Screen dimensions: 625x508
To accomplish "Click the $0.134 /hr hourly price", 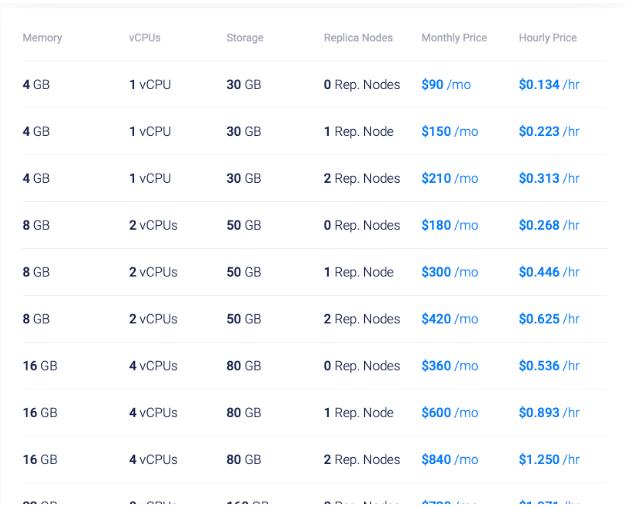I will pos(549,85).
